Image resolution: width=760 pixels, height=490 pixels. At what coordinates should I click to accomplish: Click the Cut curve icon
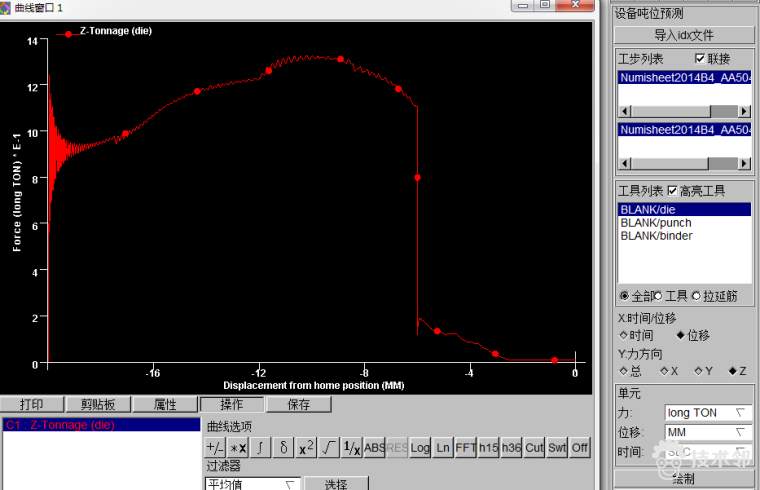point(534,448)
